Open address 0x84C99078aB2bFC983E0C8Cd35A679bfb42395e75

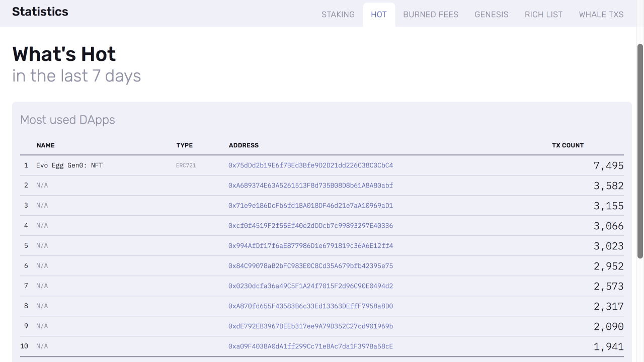click(x=311, y=266)
